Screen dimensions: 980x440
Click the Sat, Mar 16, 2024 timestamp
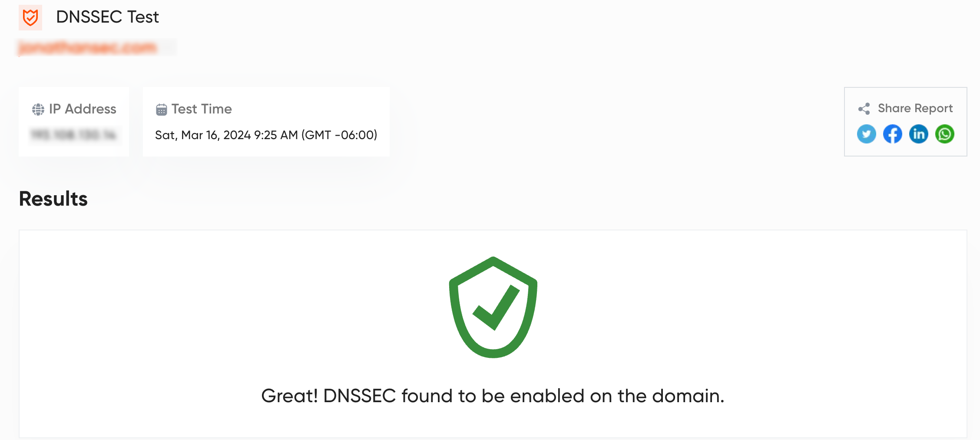(266, 135)
